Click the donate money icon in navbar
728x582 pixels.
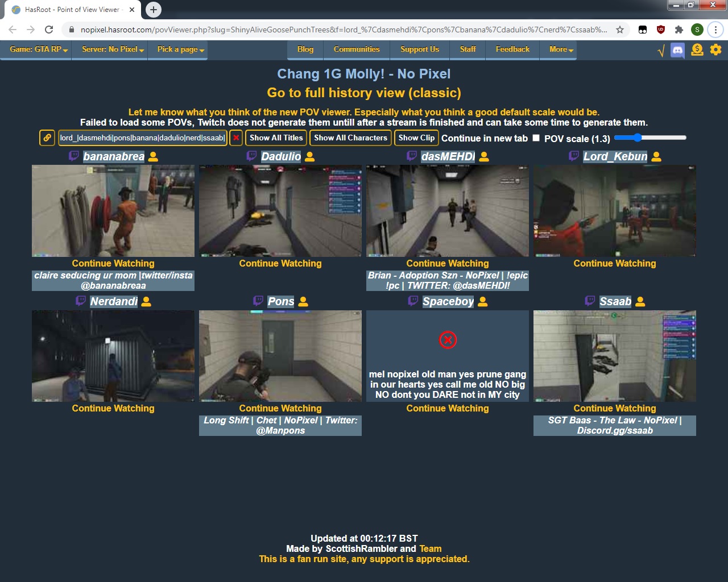(x=697, y=50)
